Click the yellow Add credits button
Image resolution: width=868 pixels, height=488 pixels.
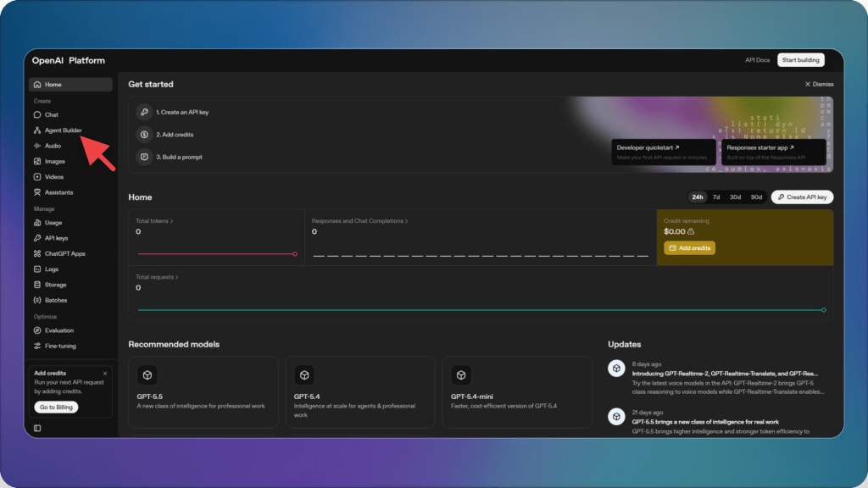click(689, 248)
